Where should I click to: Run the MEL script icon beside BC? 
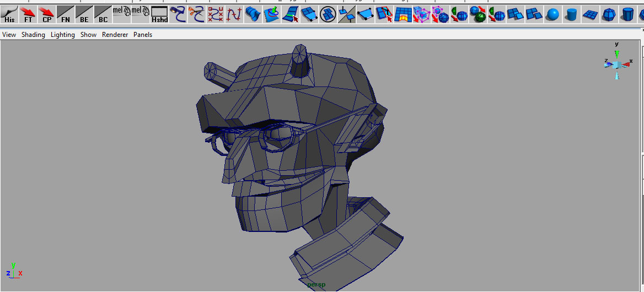(x=121, y=14)
